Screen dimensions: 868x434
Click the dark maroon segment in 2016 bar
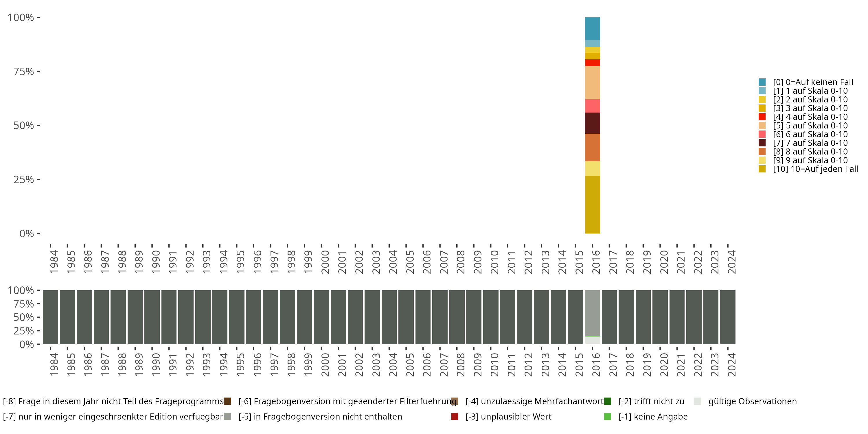592,123
